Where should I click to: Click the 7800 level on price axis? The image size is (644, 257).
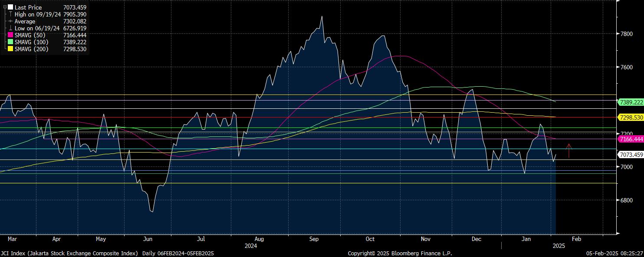(x=626, y=34)
